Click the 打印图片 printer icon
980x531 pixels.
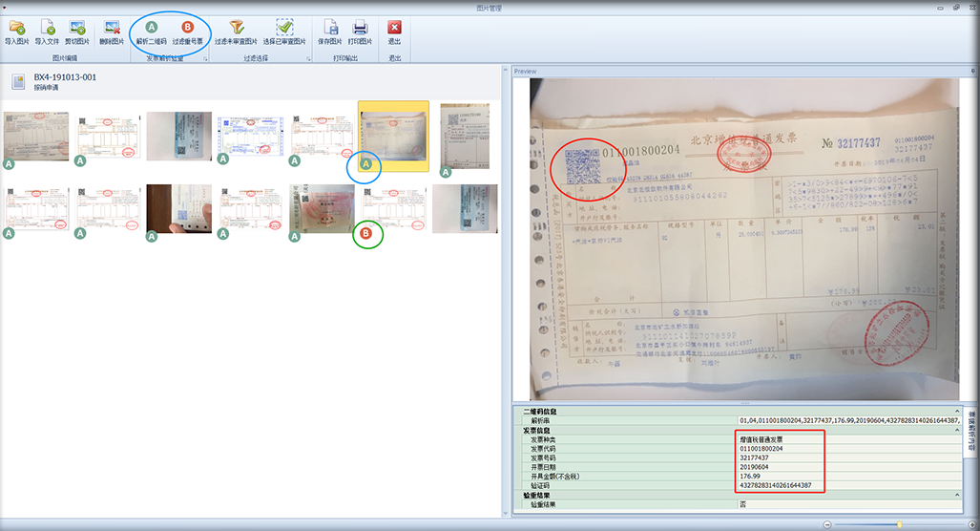coord(360,27)
